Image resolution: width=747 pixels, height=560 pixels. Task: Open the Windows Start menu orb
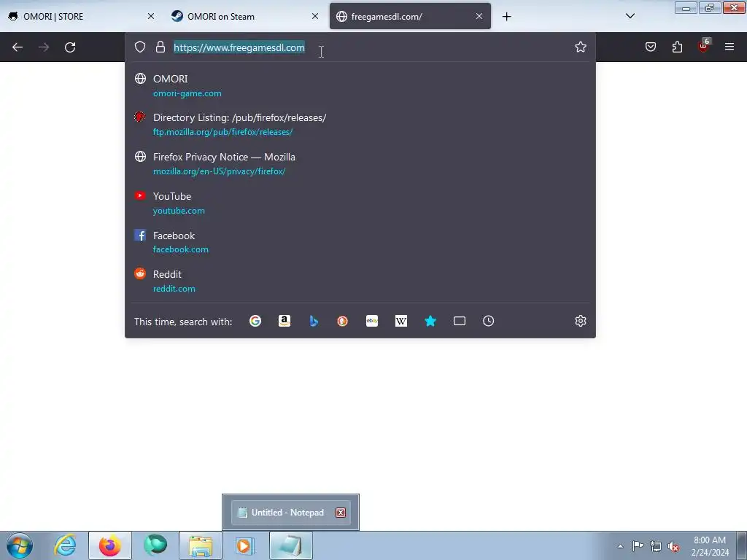pyautogui.click(x=20, y=545)
